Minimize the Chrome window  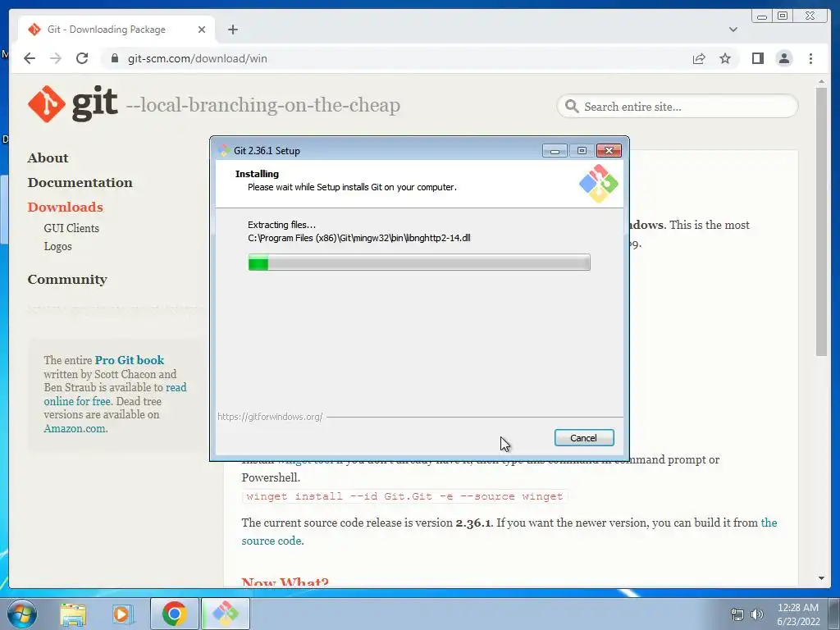click(x=762, y=16)
